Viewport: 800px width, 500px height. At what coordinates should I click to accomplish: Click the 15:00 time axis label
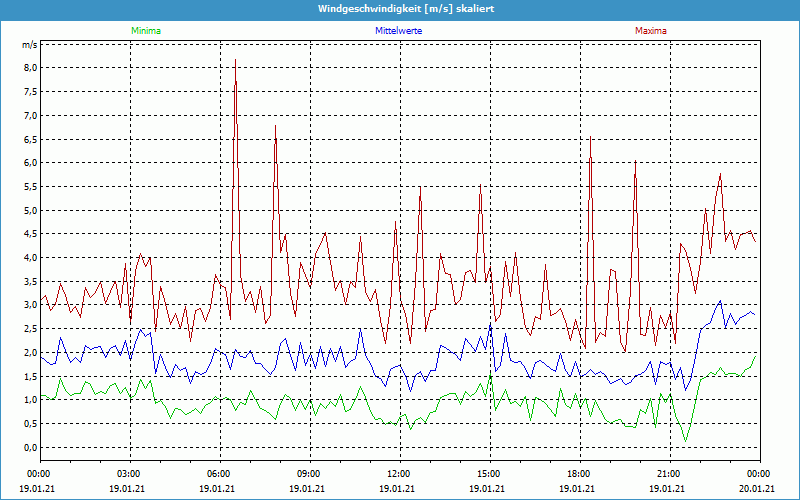click(x=489, y=473)
